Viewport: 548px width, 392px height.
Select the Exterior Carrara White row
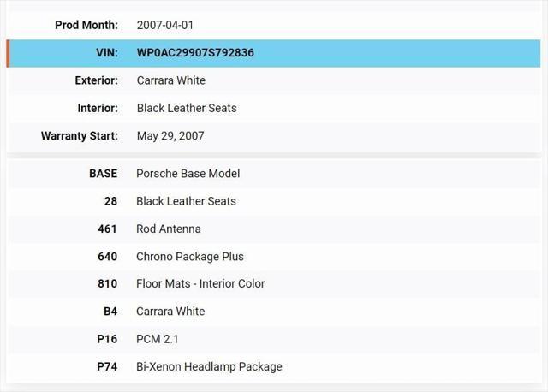pos(274,80)
